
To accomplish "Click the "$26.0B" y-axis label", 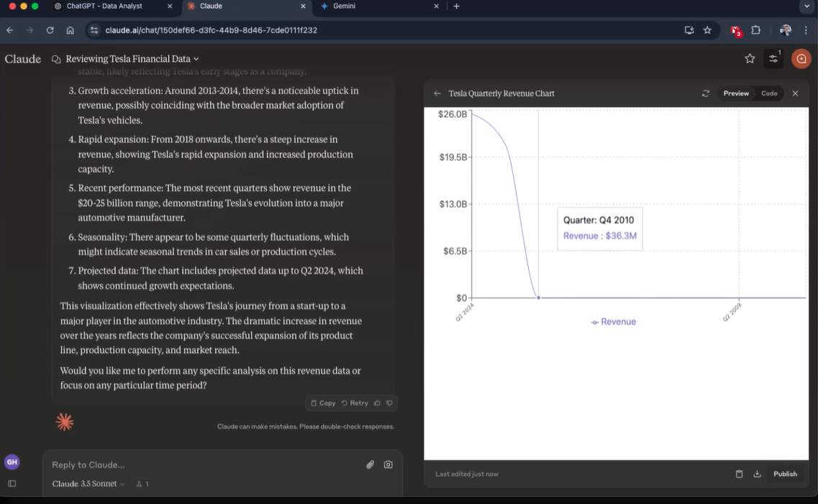I will point(453,114).
